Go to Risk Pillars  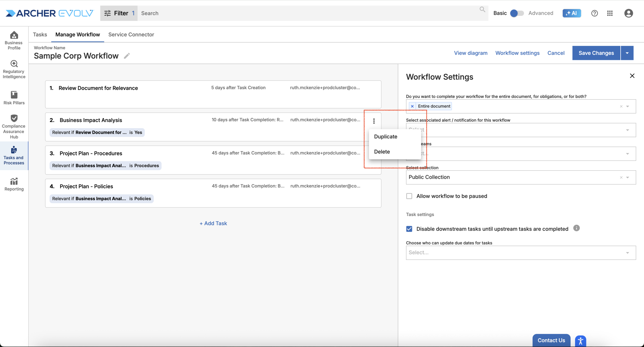(14, 98)
